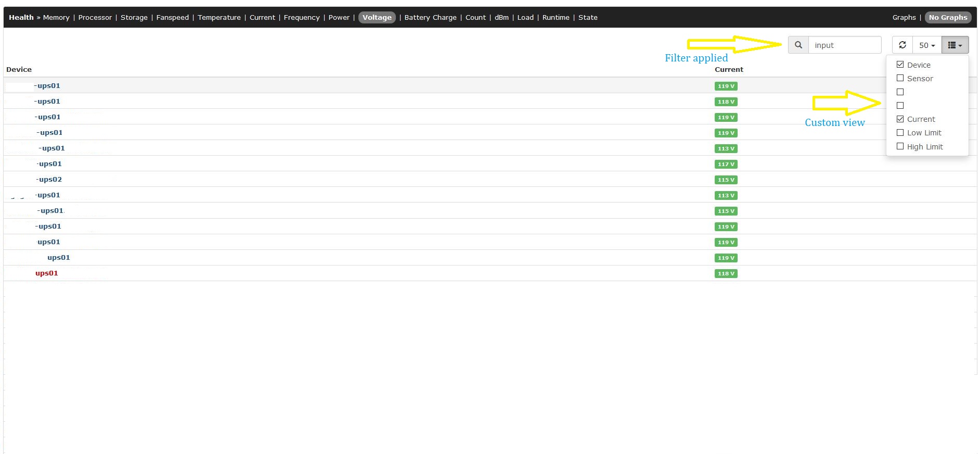Enable the Low Limit column checkbox
This screenshot has width=980, height=454.
pyautogui.click(x=900, y=133)
